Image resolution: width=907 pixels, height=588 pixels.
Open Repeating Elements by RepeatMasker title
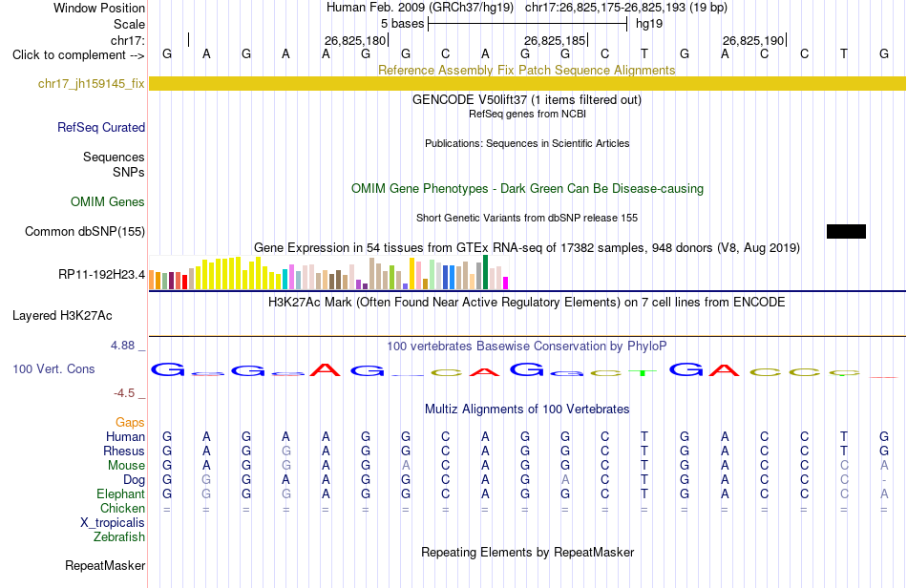tap(527, 552)
